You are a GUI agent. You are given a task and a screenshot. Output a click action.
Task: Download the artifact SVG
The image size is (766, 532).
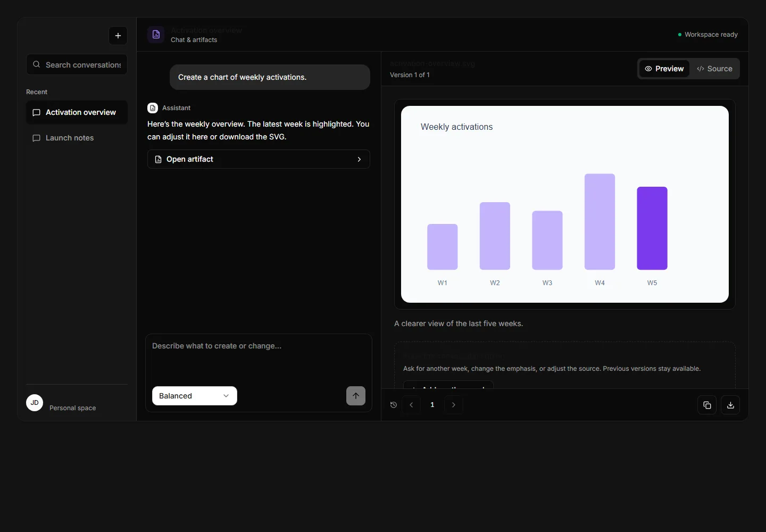click(730, 405)
